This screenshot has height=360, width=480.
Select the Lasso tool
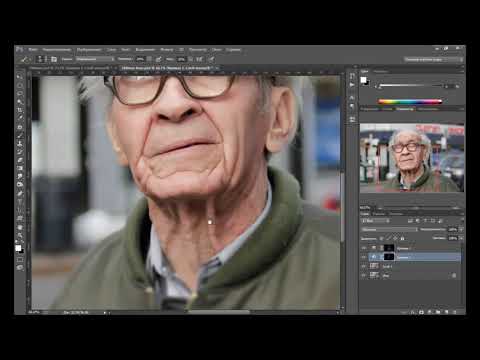[x=20, y=93]
